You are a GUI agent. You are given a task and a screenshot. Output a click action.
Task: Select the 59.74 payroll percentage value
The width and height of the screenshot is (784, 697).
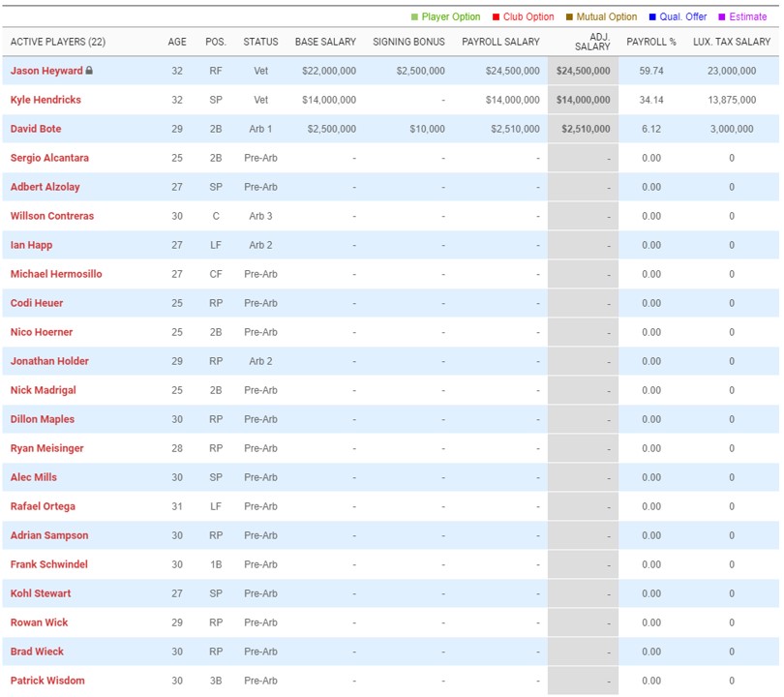tap(651, 71)
